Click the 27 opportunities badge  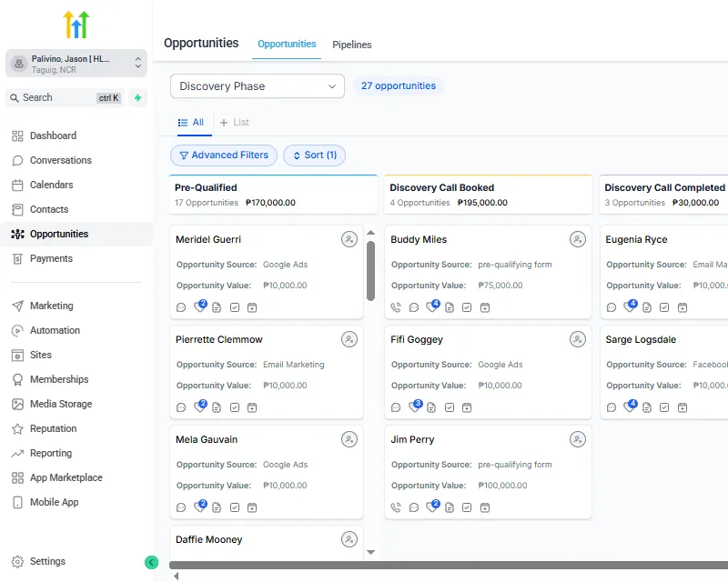pos(399,85)
